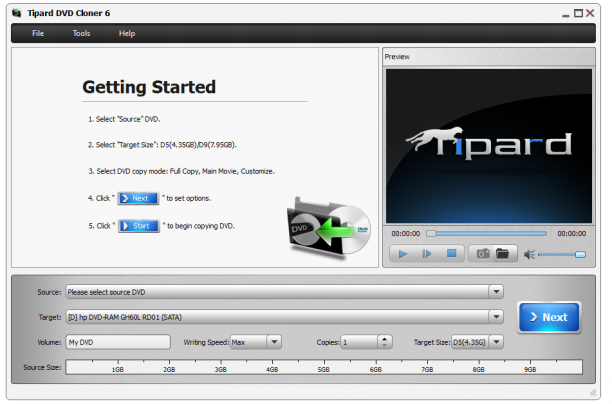Click the Source combo box text area
Screen dimensions: 612x404
tap(277, 292)
